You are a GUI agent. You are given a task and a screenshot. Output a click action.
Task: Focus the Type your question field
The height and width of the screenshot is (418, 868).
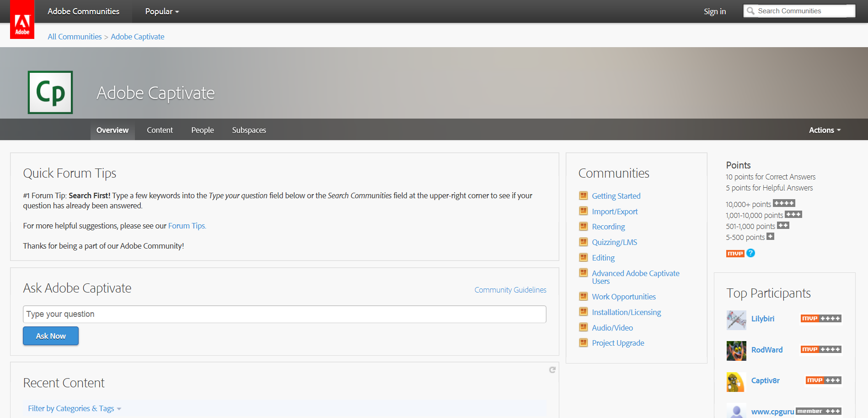click(x=284, y=314)
